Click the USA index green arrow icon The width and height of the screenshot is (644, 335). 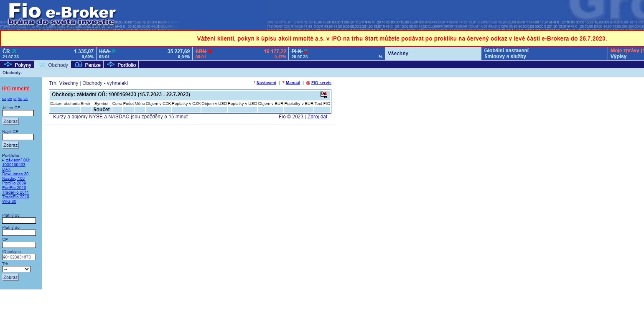(x=113, y=51)
